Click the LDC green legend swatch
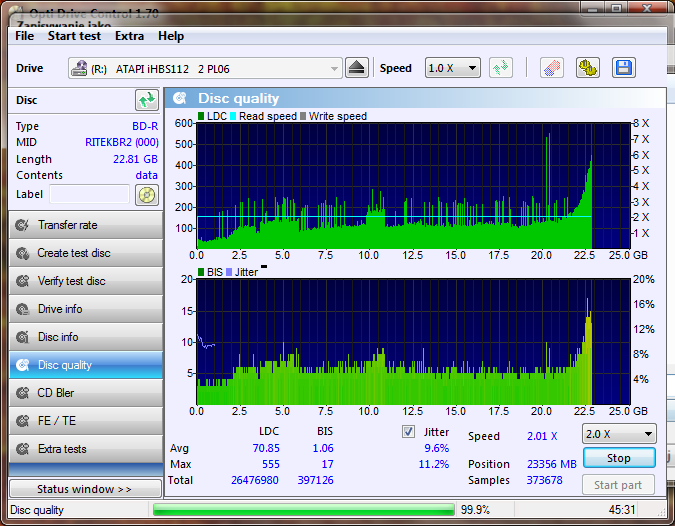 point(201,116)
